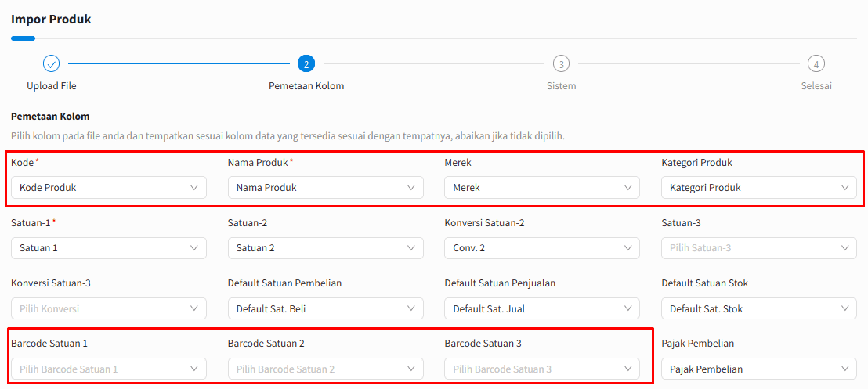The image size is (868, 389).
Task: Click the chevron on Satuan-2 dropdown
Action: 411,248
